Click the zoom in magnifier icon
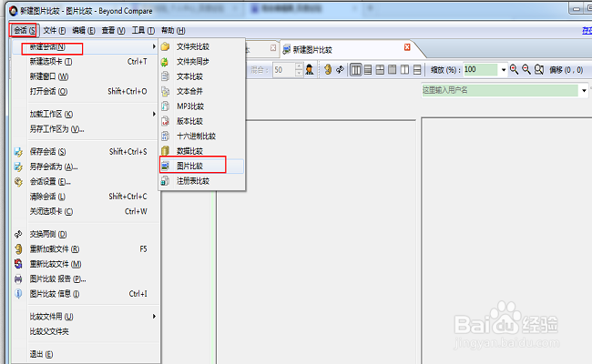The width and height of the screenshot is (592, 364). (514, 69)
